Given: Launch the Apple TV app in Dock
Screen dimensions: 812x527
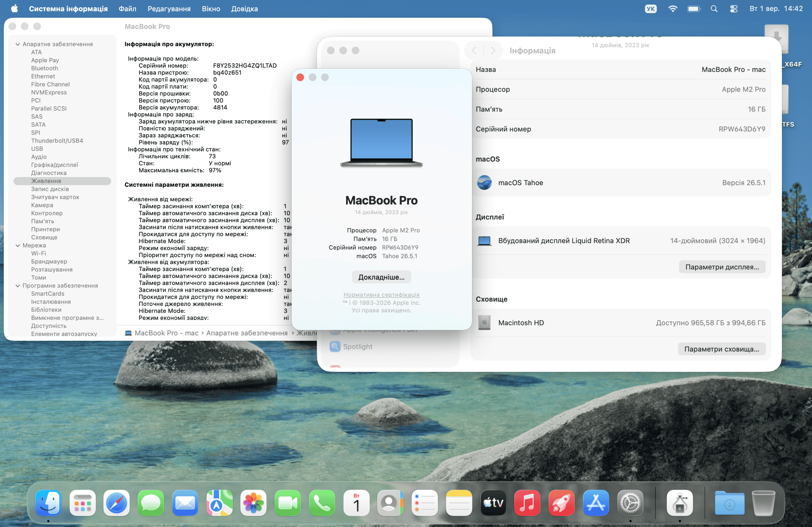Looking at the screenshot, I should 493,503.
